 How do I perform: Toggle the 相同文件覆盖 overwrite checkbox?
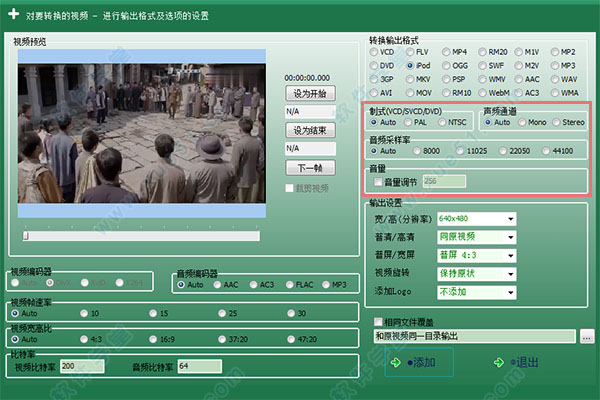[x=378, y=322]
